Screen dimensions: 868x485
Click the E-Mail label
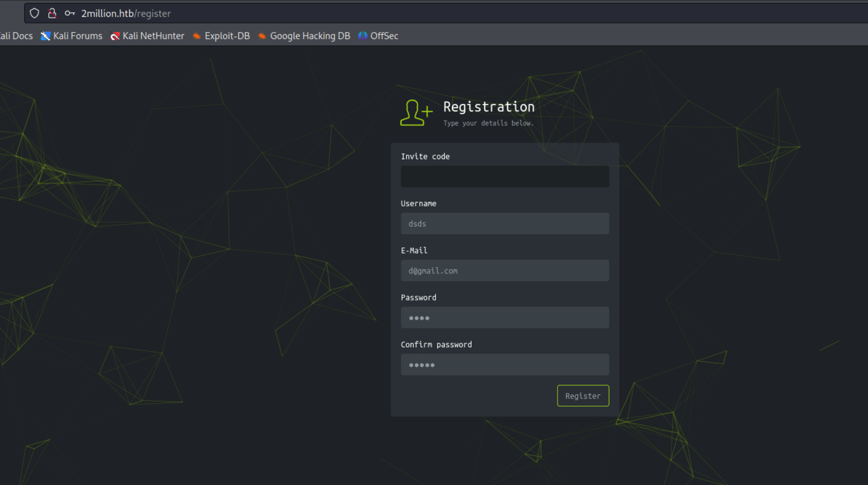pos(414,251)
